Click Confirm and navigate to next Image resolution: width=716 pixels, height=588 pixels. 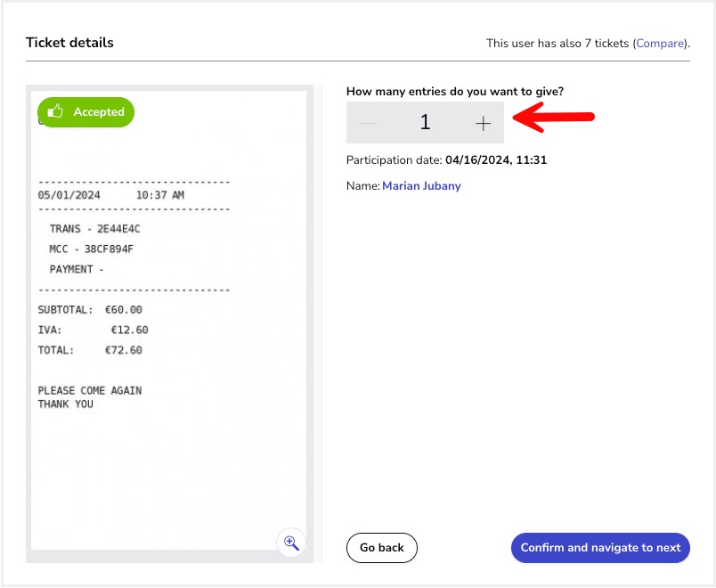[x=600, y=548]
